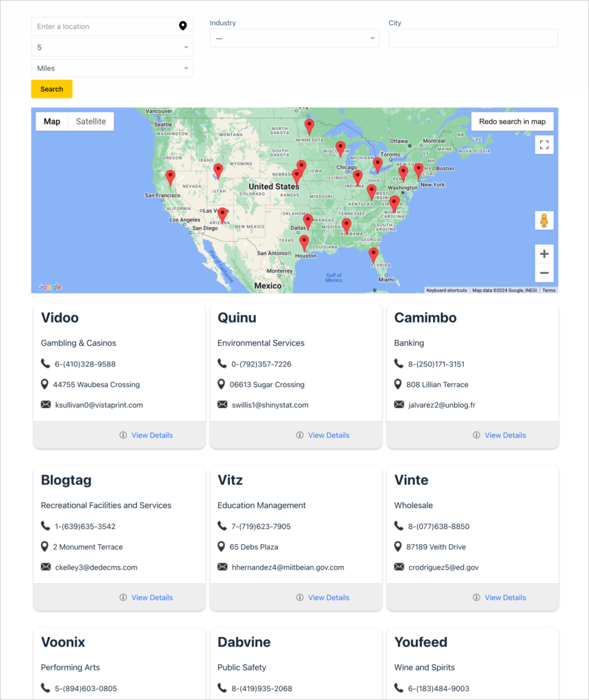589x700 pixels.
Task: Click the map Terms link
Action: (x=549, y=290)
